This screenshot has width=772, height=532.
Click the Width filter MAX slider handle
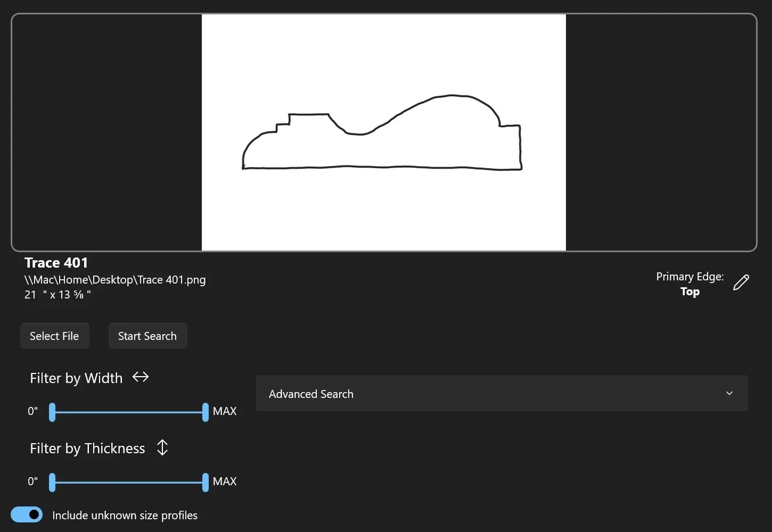tap(206, 412)
